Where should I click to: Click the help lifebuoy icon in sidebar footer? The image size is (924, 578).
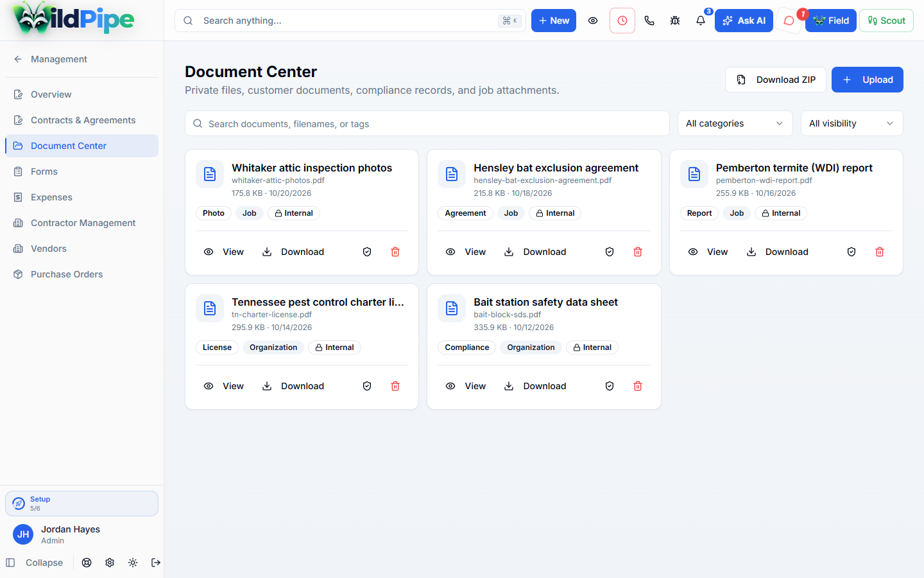pyautogui.click(x=87, y=563)
